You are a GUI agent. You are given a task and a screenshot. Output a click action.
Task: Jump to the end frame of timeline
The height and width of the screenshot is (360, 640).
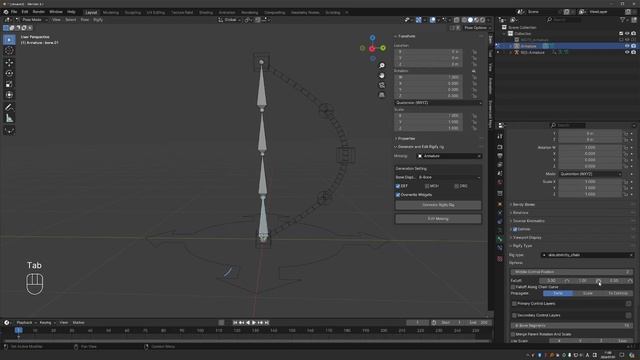tap(267, 322)
